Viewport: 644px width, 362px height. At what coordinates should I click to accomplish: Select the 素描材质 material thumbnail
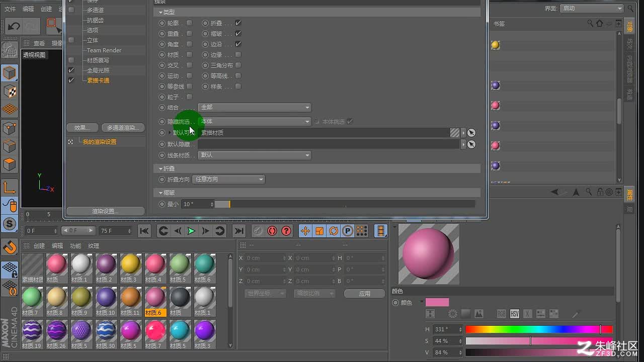32,268
